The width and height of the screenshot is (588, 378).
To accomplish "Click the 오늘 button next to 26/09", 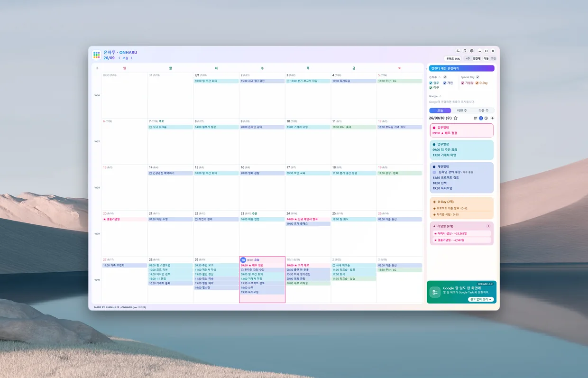I will (125, 58).
